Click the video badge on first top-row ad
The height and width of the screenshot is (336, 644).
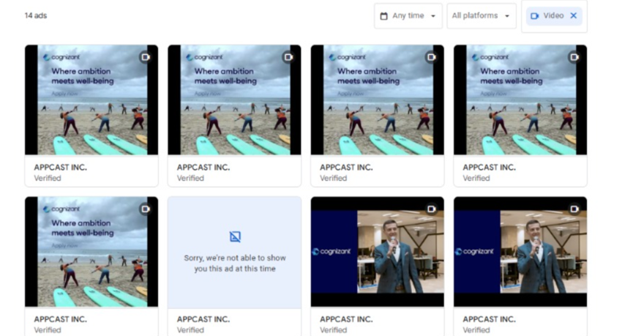point(146,57)
